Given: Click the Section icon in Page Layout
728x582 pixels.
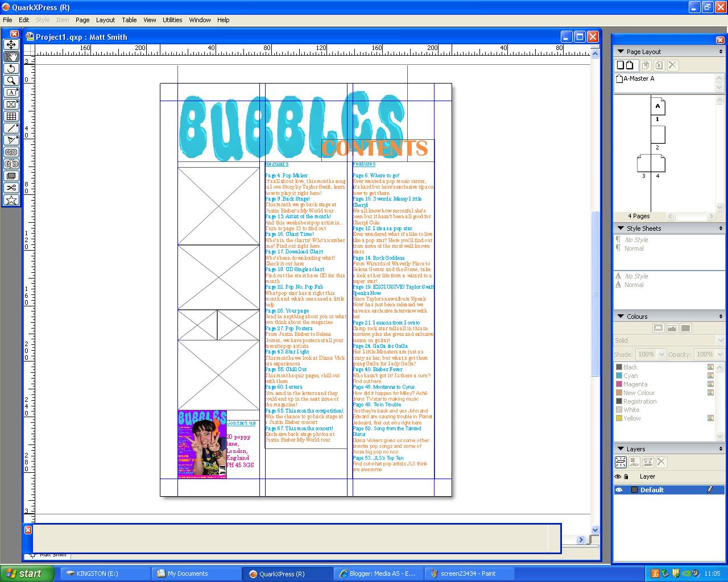Looking at the screenshot, I should pos(659,65).
